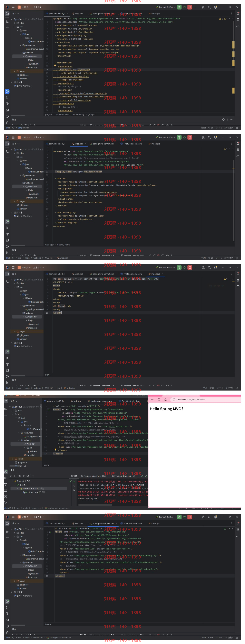Click the 'web-app' breadcrumb under the web.xml editor
The image size is (245, 644).
click(49, 245)
